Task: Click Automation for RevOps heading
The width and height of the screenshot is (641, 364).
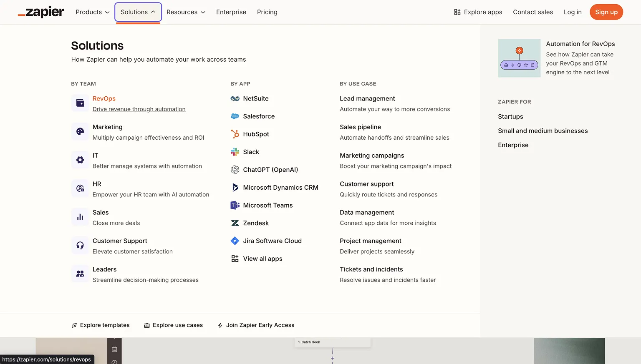Action: (x=580, y=44)
